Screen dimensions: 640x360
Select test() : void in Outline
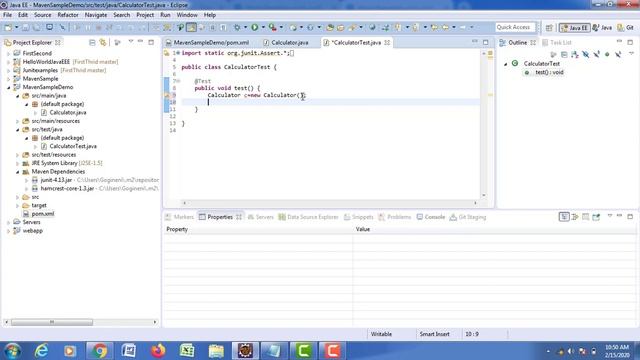coord(549,72)
